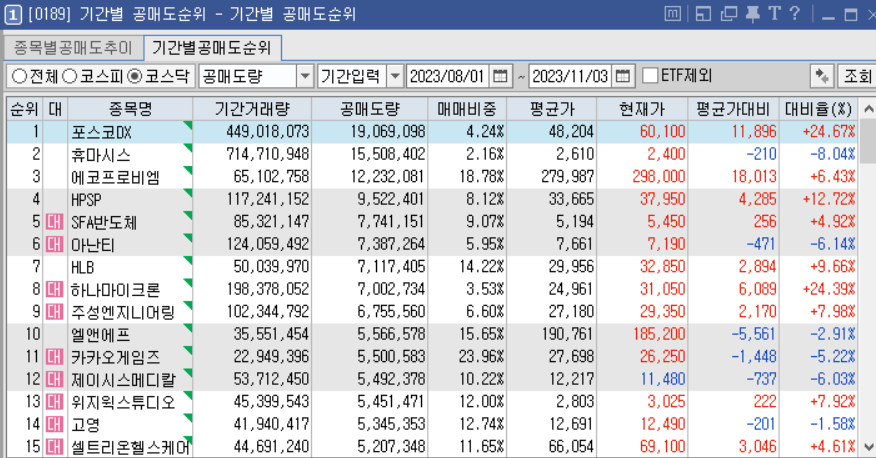The height and width of the screenshot is (458, 876).
Task: Select stock row 에코프로비엠
Action: click(432, 176)
